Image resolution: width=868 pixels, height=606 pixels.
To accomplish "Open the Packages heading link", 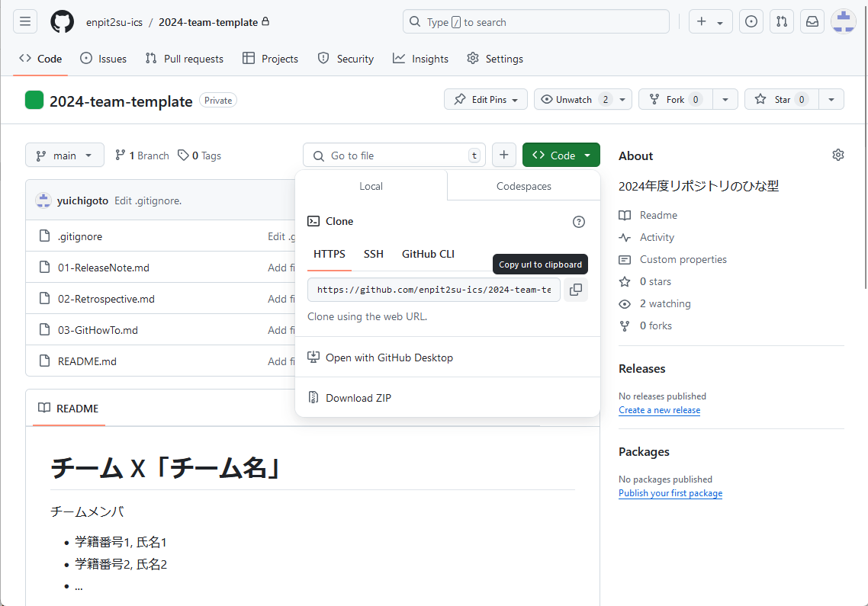I will [x=644, y=451].
